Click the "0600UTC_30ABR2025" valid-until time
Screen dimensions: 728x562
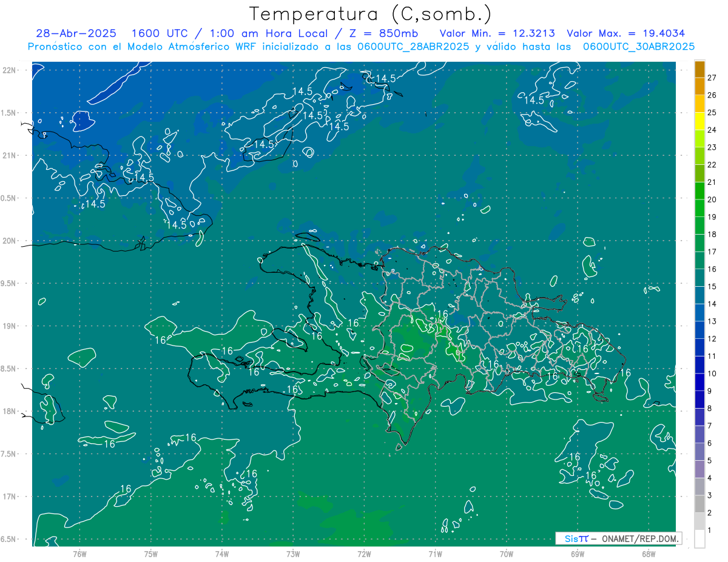639,47
